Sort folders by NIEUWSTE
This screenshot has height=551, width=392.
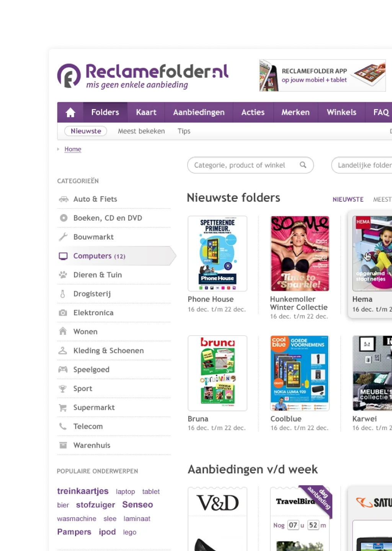348,199
